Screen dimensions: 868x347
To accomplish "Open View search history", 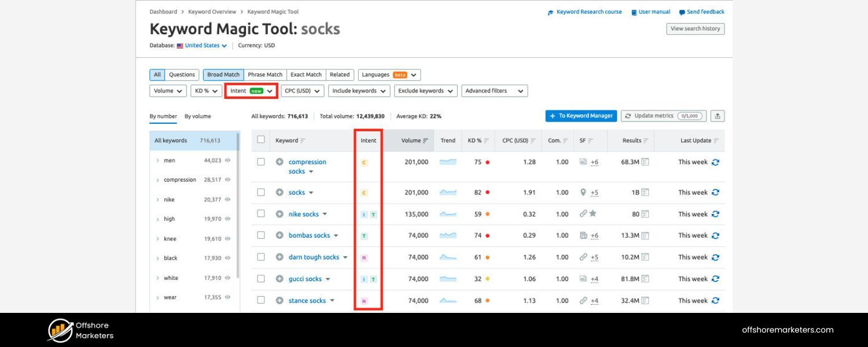I will tap(695, 28).
